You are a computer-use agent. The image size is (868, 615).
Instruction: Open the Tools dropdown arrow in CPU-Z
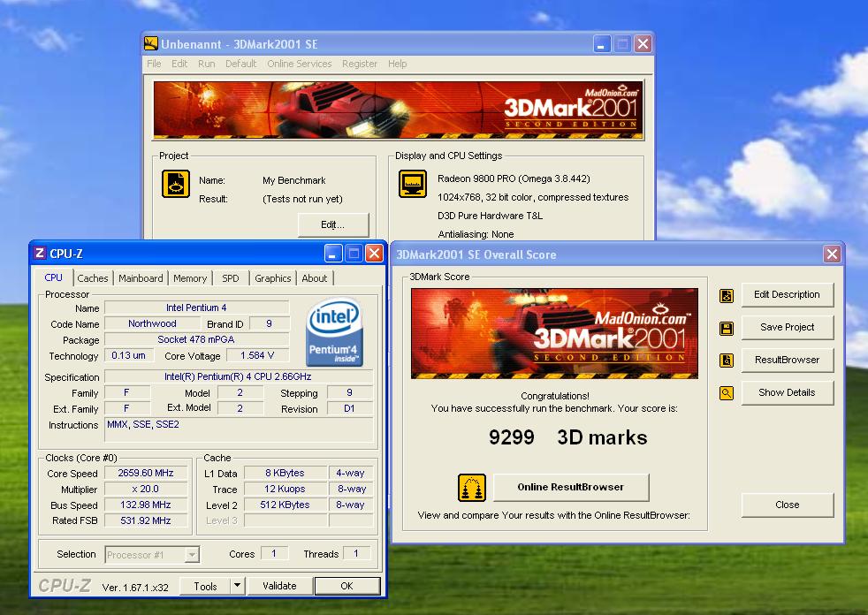(237, 585)
